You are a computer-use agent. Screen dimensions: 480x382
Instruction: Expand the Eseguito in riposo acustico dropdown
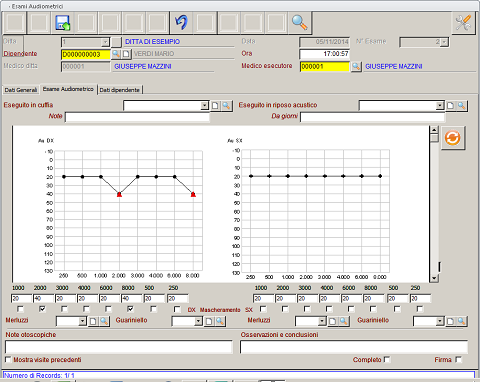440,106
